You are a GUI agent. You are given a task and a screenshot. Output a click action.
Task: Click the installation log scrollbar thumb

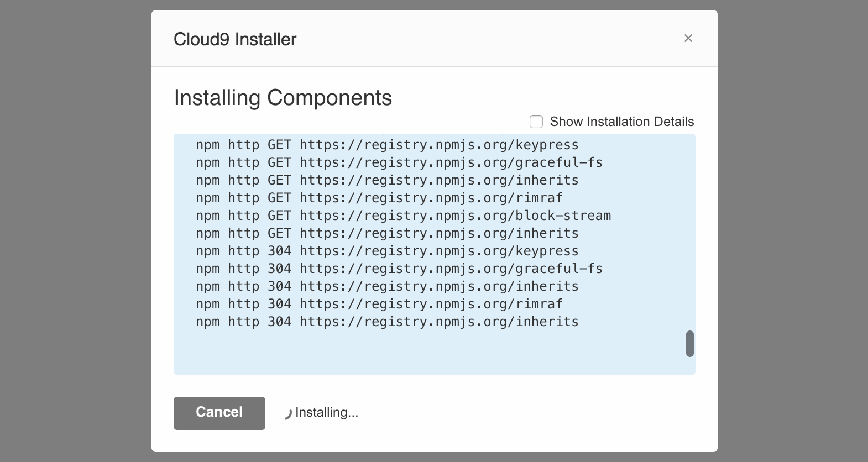(689, 344)
